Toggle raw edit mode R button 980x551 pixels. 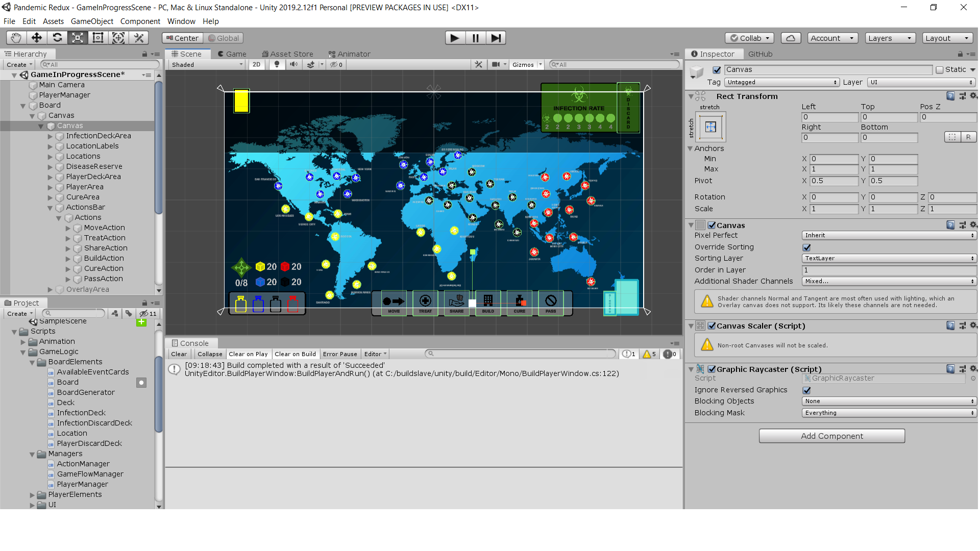968,137
